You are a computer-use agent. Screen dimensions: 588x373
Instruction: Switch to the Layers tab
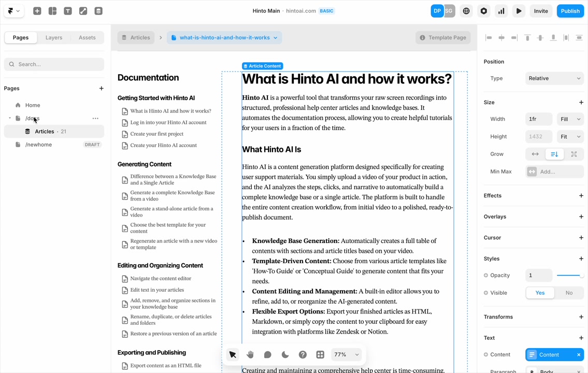54,37
